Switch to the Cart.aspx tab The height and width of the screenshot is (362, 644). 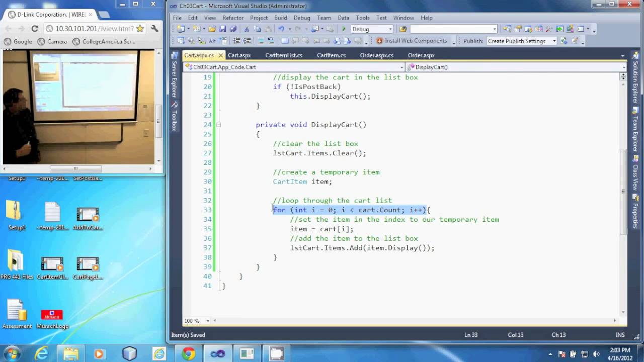(239, 55)
